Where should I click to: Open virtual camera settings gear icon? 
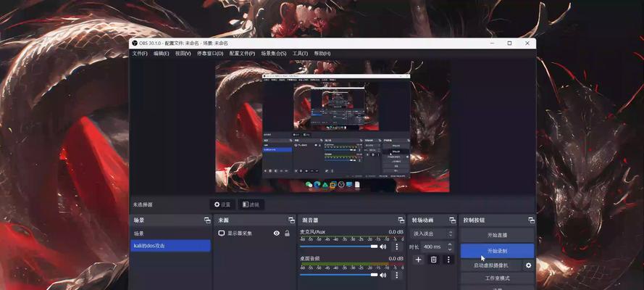coord(528,265)
